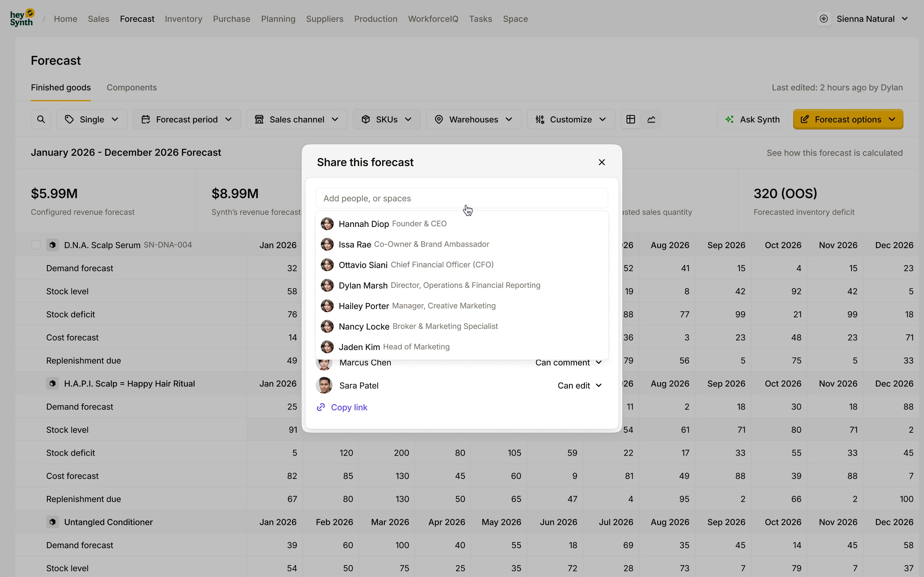Viewport: 924px width, 577px height.
Task: Expand the Forecast period dropdown
Action: (x=187, y=119)
